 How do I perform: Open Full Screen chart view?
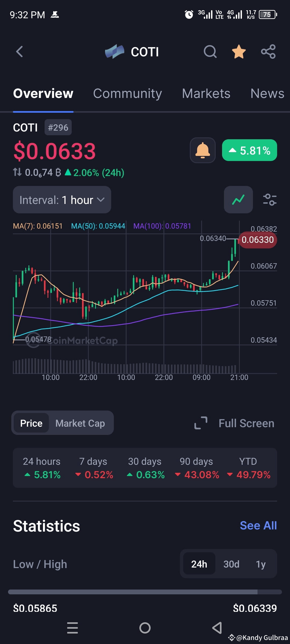tap(246, 423)
